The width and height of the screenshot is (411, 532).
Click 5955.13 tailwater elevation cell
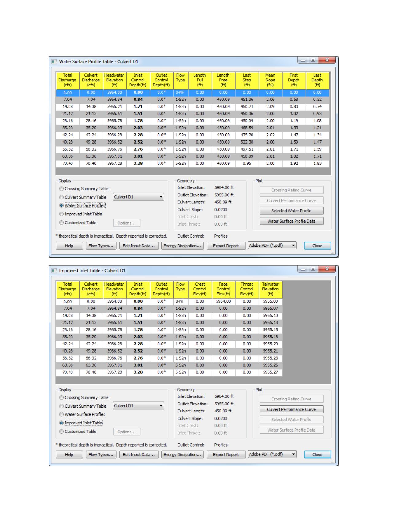[x=270, y=323]
